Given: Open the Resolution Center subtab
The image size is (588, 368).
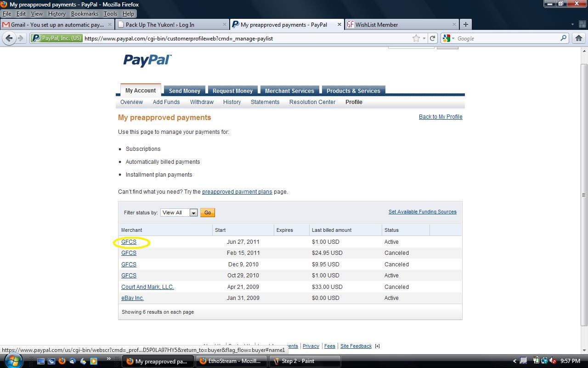Looking at the screenshot, I should click(312, 102).
